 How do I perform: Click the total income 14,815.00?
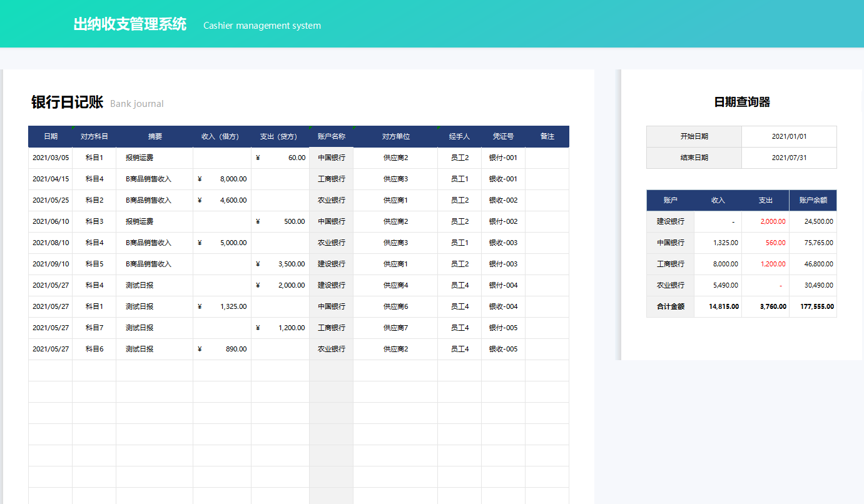pos(718,306)
